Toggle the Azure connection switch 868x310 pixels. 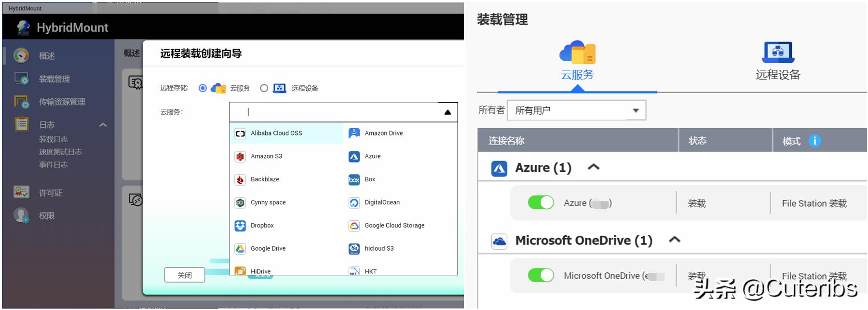[x=541, y=202]
